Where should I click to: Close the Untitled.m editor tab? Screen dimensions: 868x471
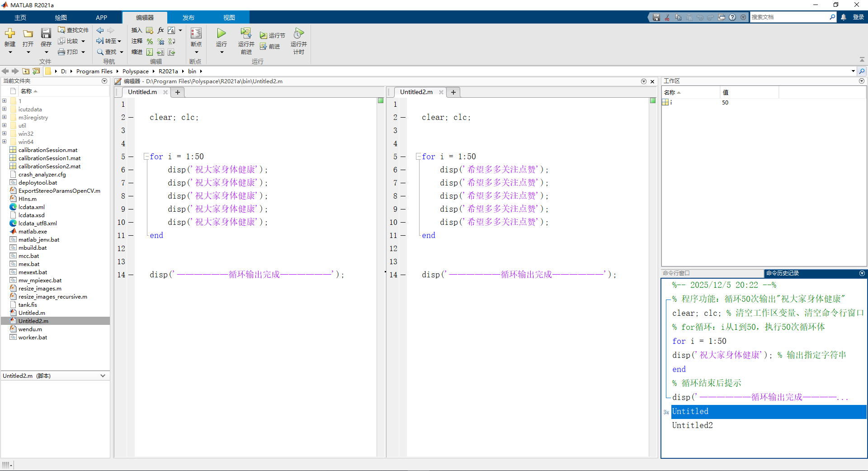[x=165, y=92]
